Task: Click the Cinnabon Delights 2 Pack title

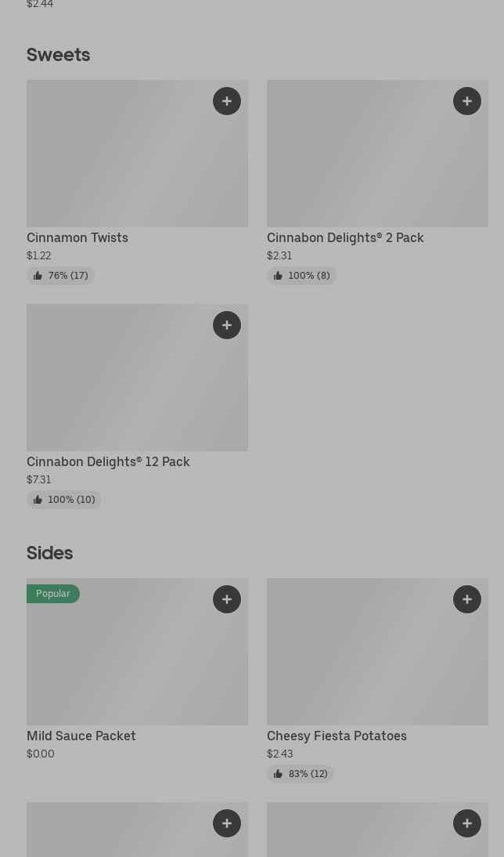Action: (x=345, y=237)
